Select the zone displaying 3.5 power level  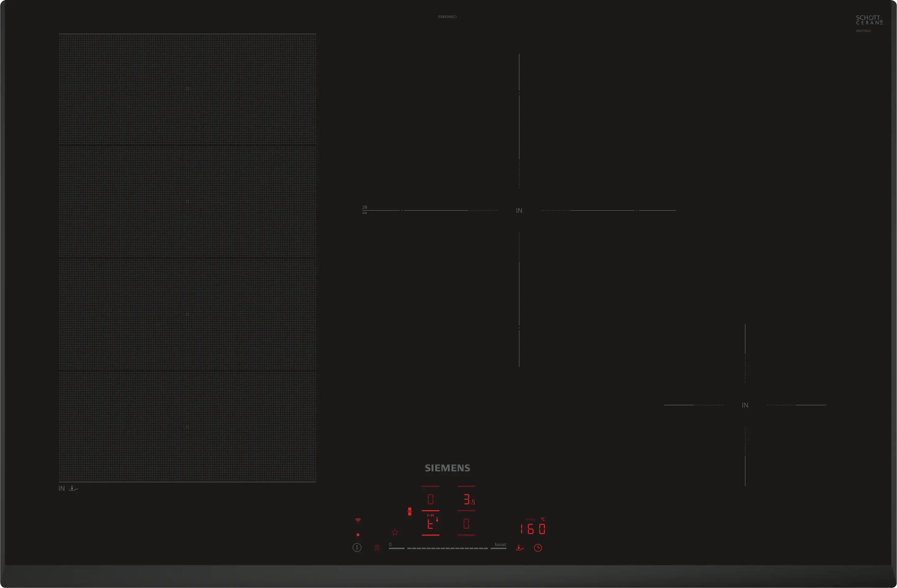point(467,499)
